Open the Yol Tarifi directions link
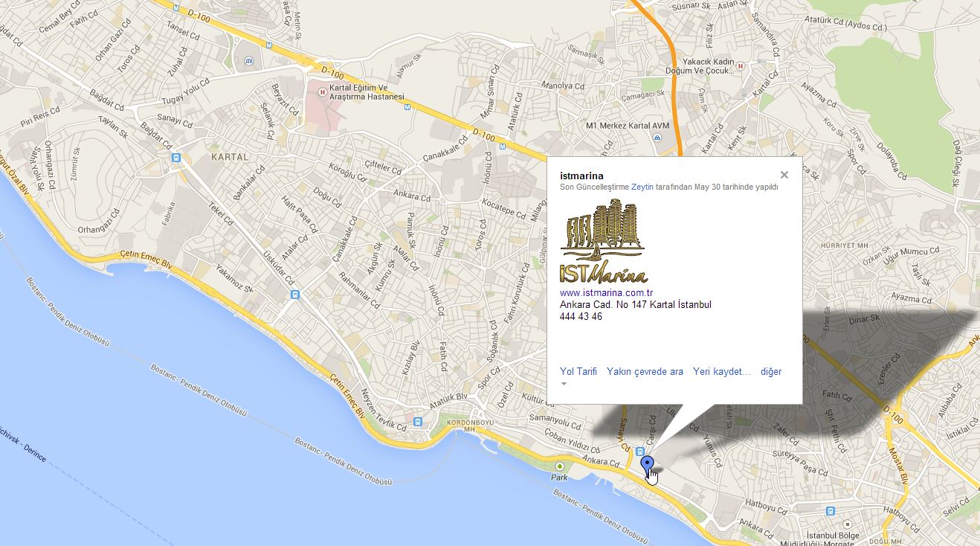This screenshot has width=980, height=546. click(578, 372)
